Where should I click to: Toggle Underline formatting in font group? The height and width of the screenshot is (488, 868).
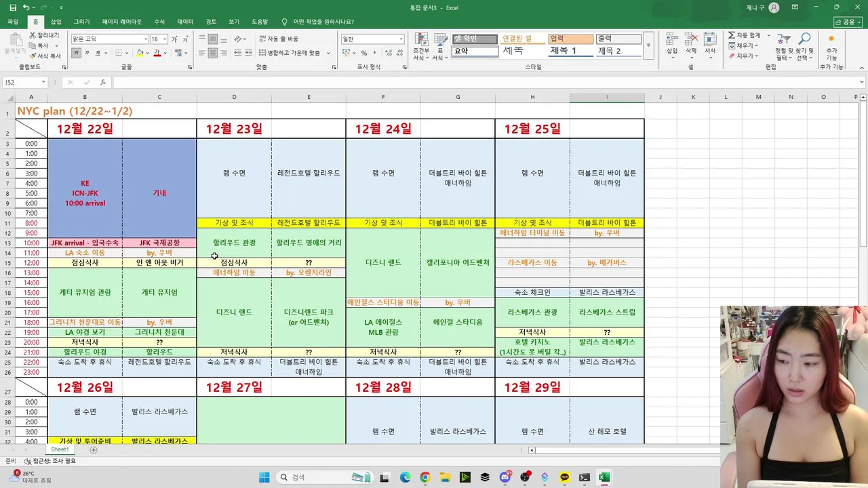(x=98, y=53)
